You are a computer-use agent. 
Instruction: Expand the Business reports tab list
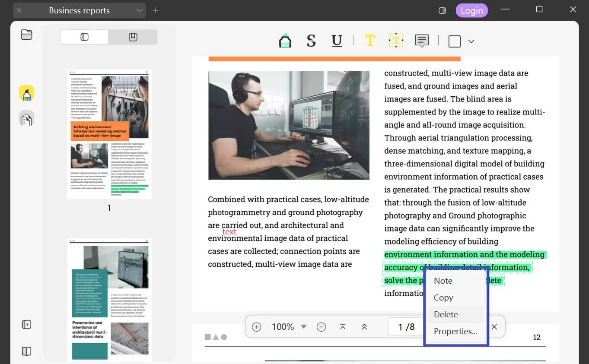[139, 10]
